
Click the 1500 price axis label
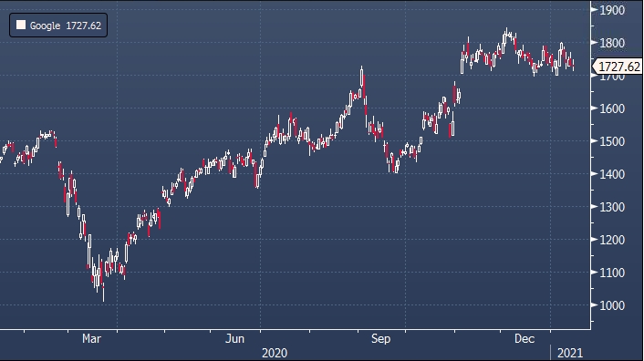tap(612, 141)
